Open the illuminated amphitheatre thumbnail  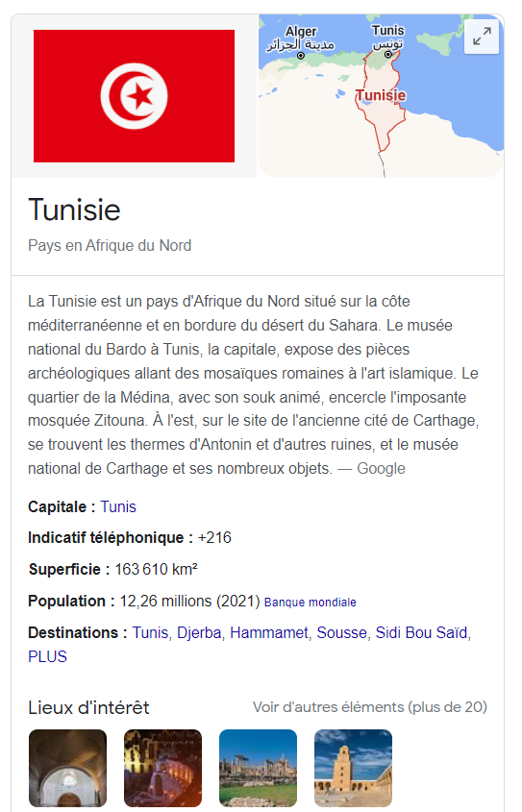[163, 768]
